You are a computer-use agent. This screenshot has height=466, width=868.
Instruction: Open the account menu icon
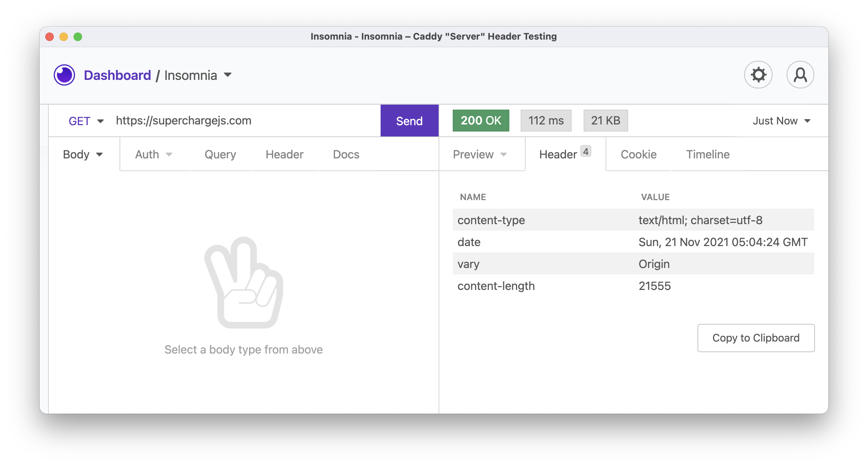coord(800,74)
